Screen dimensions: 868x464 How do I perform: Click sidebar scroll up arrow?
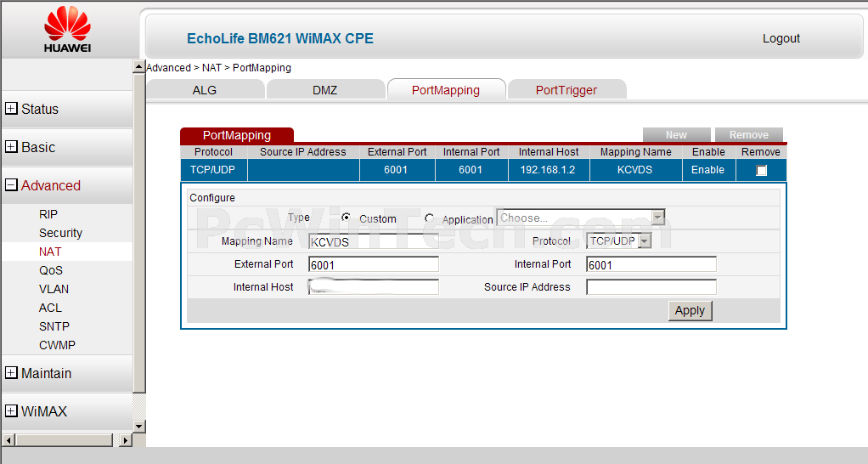(139, 66)
